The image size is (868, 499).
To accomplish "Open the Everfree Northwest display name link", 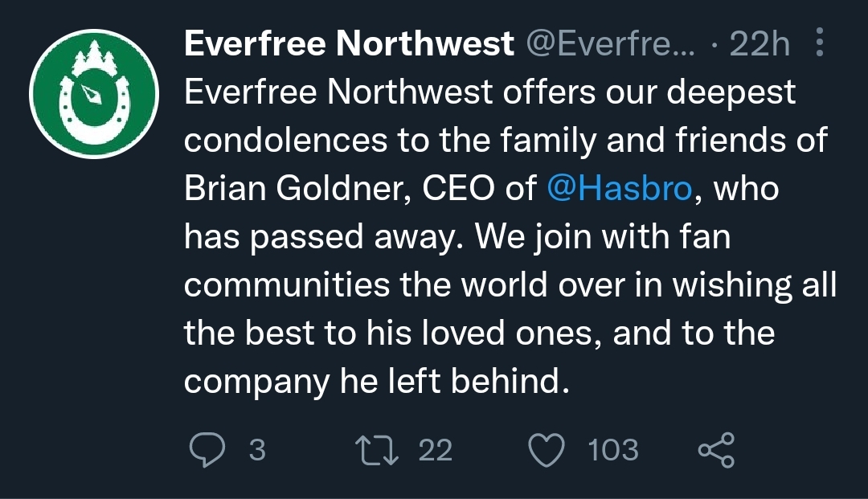I will [350, 43].
